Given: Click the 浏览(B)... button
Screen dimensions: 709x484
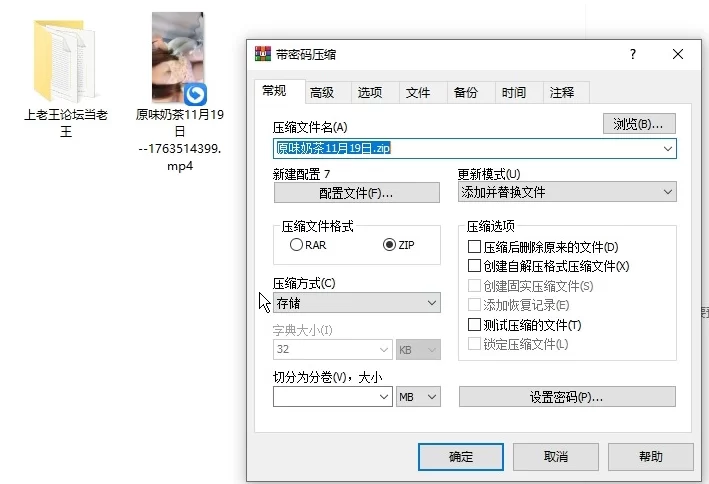Looking at the screenshot, I should pyautogui.click(x=639, y=123).
